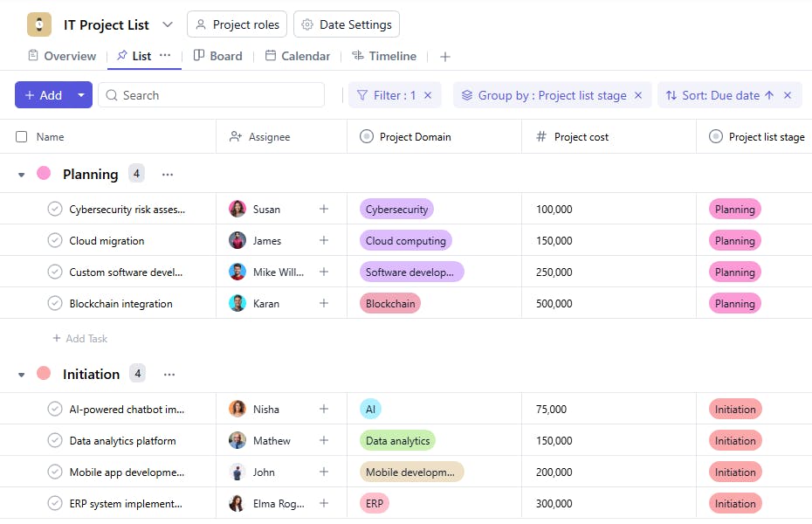This screenshot has width=812, height=524.
Task: Click the Project roles button
Action: [237, 24]
